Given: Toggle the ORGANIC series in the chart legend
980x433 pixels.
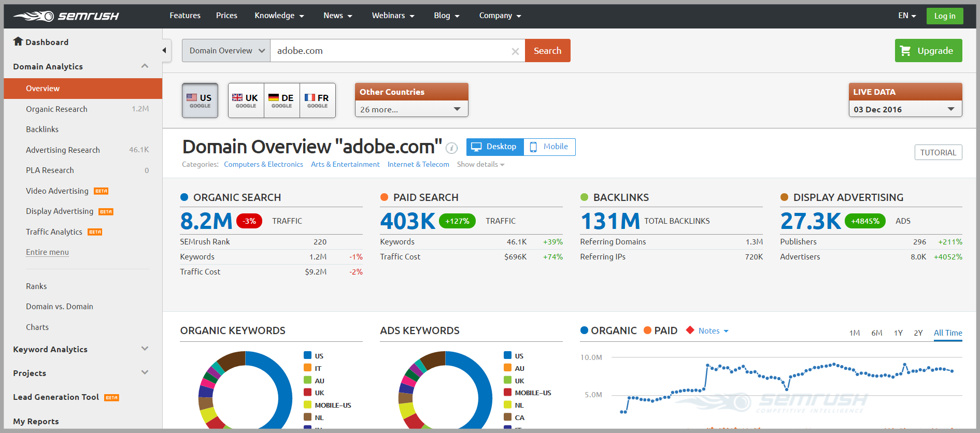Looking at the screenshot, I should (x=609, y=330).
